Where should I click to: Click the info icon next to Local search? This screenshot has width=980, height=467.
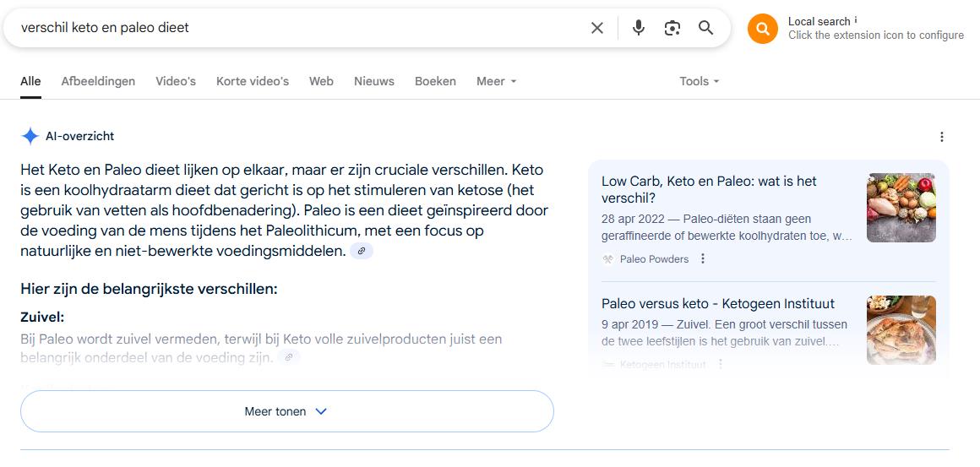[856, 20]
